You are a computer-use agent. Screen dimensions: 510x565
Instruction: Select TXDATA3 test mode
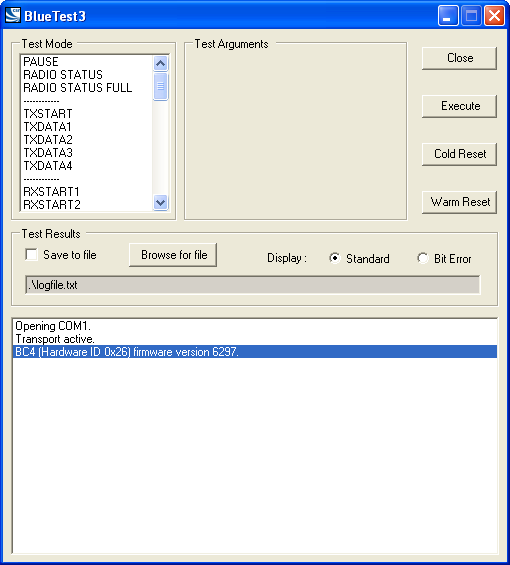click(87, 153)
